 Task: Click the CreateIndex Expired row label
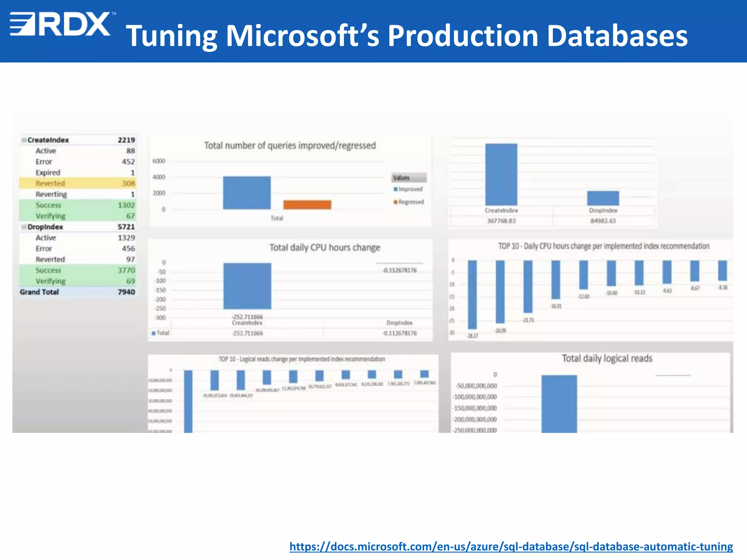[x=48, y=172]
